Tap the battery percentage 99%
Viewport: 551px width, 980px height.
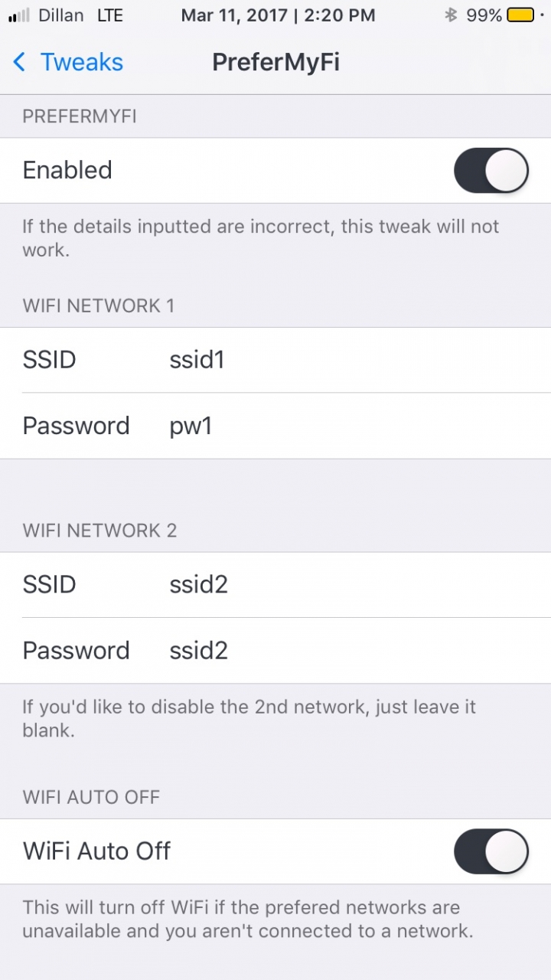pos(484,15)
